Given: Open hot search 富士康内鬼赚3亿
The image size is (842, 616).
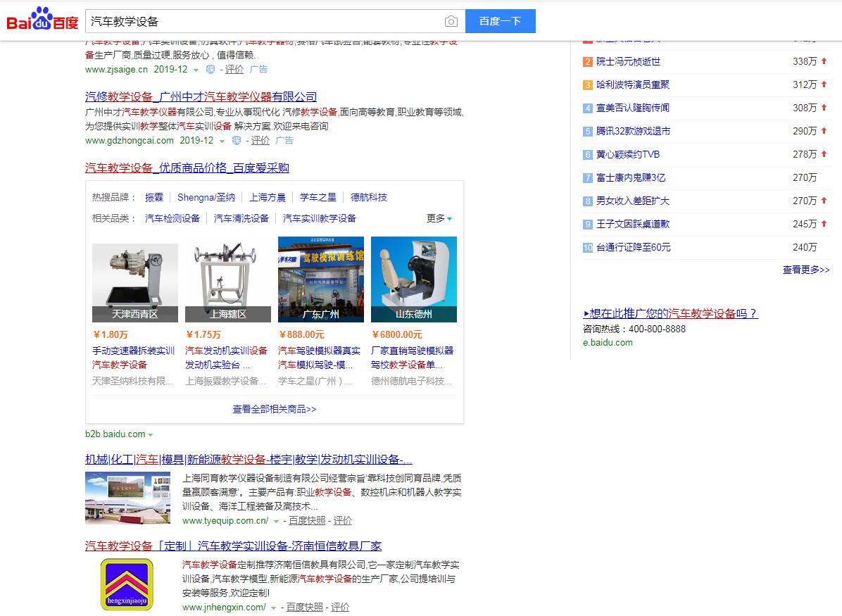Looking at the screenshot, I should pos(631,177).
